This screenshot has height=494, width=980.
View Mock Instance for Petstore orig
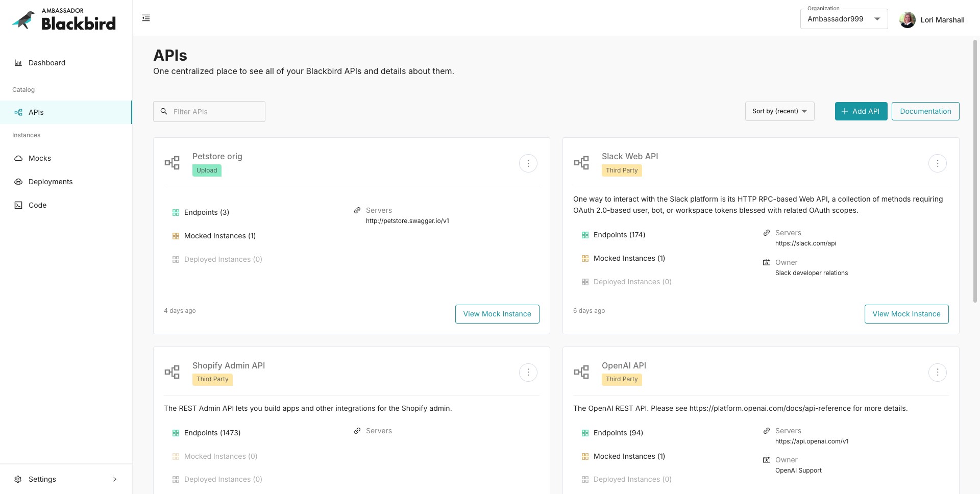point(497,314)
